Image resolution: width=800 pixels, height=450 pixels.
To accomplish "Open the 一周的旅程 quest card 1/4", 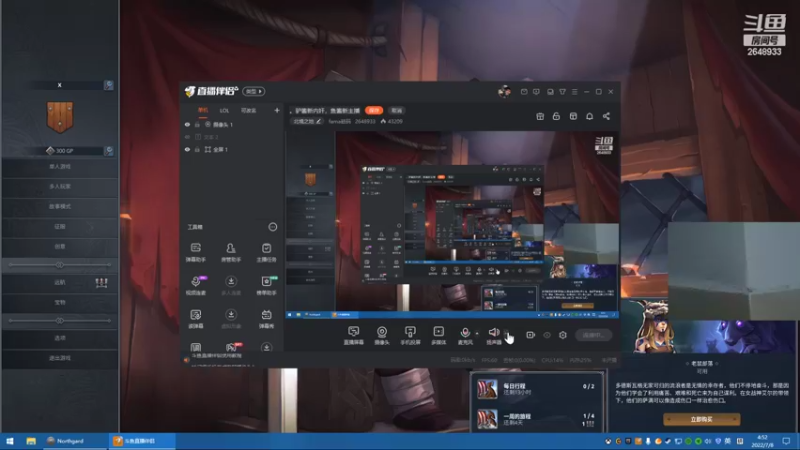I will click(536, 419).
